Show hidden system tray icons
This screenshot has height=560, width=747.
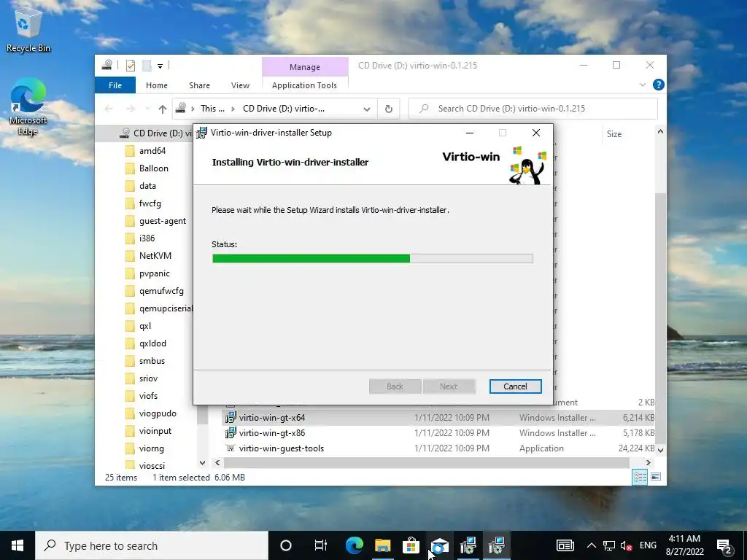591,545
